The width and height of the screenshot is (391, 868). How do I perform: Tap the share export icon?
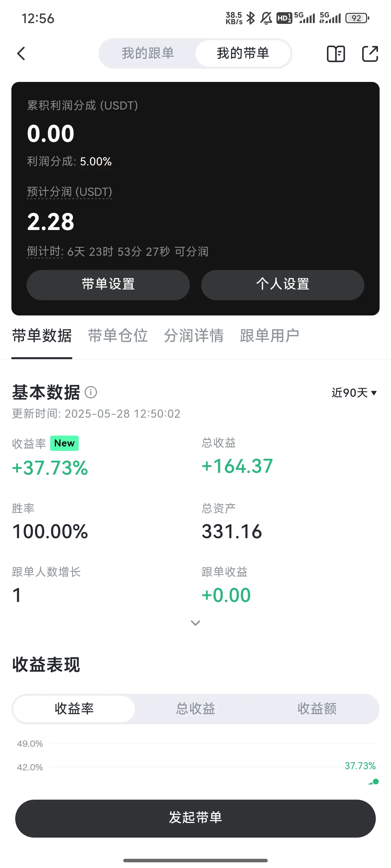(x=370, y=54)
